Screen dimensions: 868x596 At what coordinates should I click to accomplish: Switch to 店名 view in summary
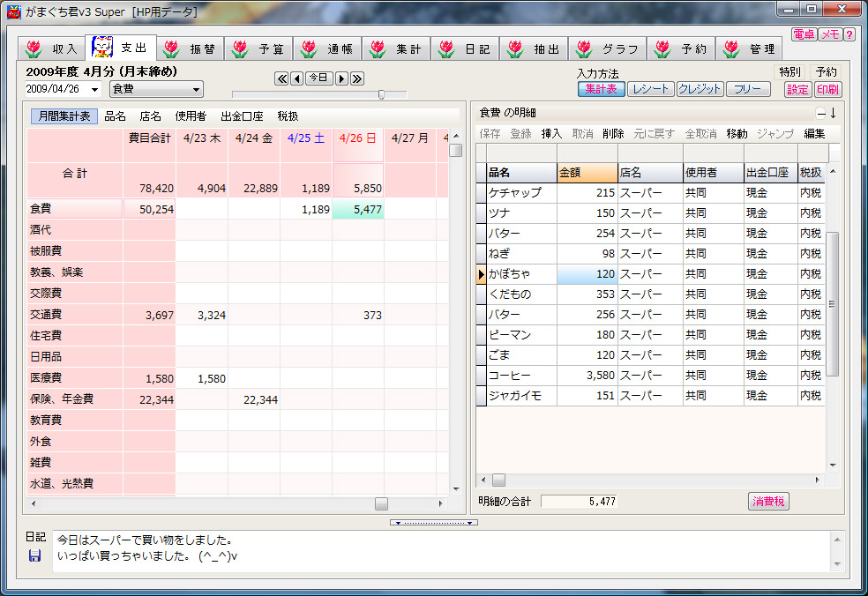(x=151, y=116)
